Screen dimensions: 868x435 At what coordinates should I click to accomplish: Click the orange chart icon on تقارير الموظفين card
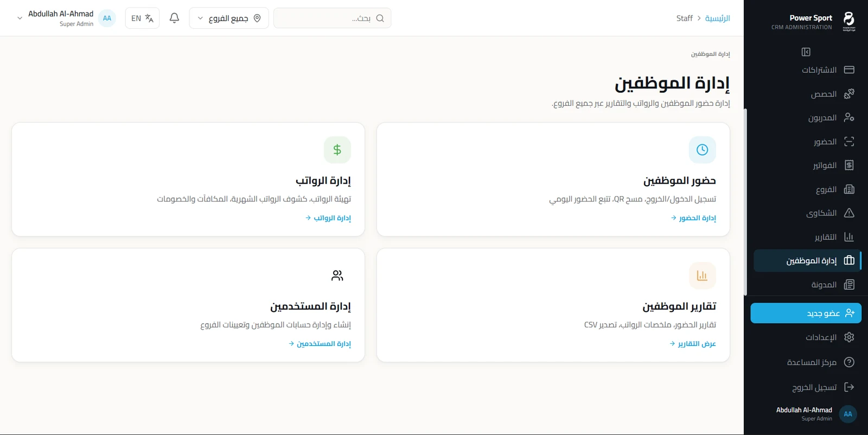(x=703, y=275)
